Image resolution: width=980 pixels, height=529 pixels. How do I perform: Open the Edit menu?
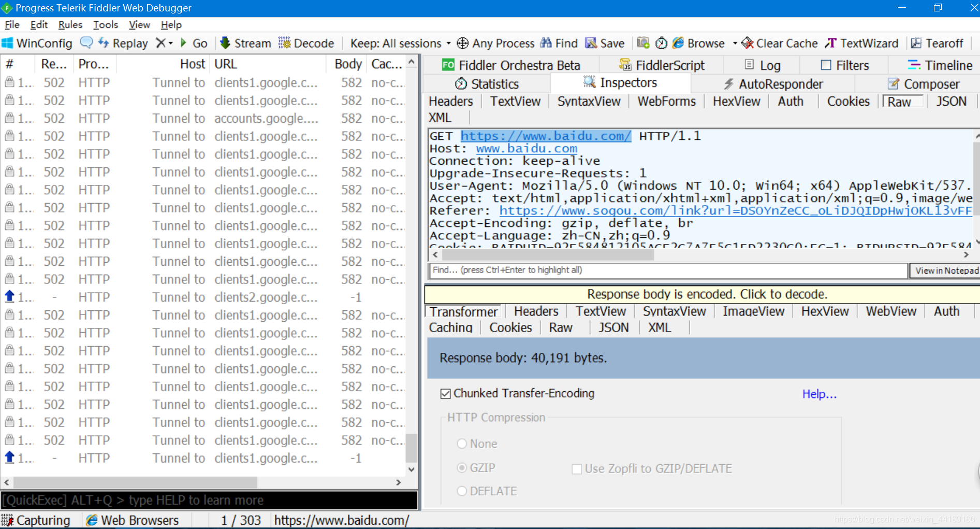39,25
